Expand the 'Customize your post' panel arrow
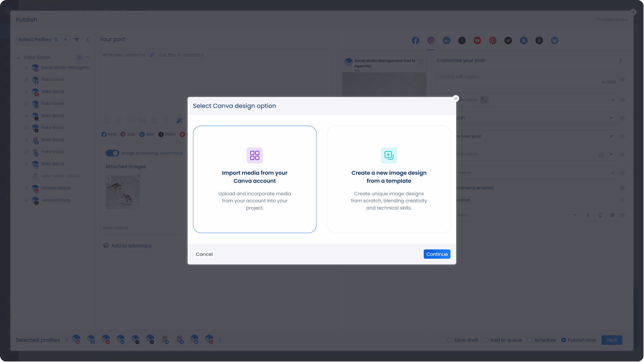 pos(620,60)
